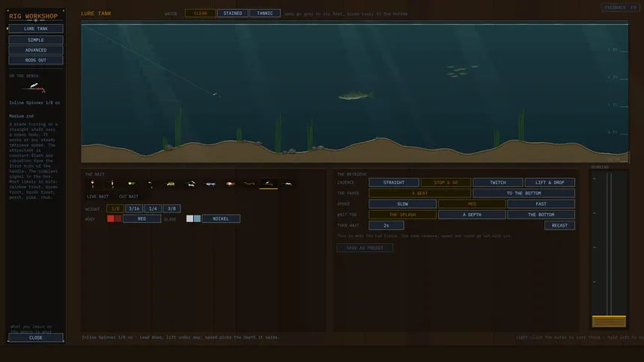
Task: Switch language with the FR button
Action: pos(634,7)
